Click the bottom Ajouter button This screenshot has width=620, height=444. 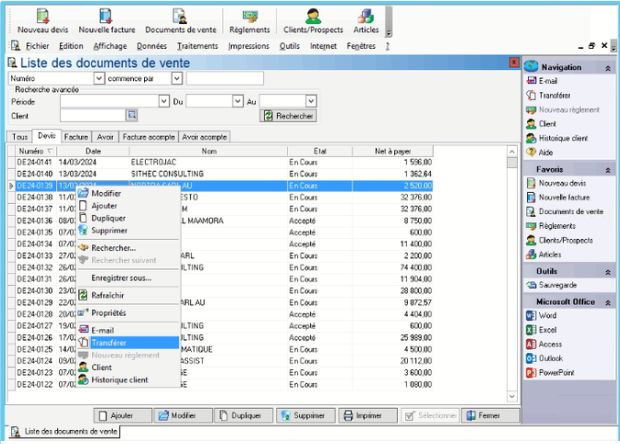pos(123,416)
